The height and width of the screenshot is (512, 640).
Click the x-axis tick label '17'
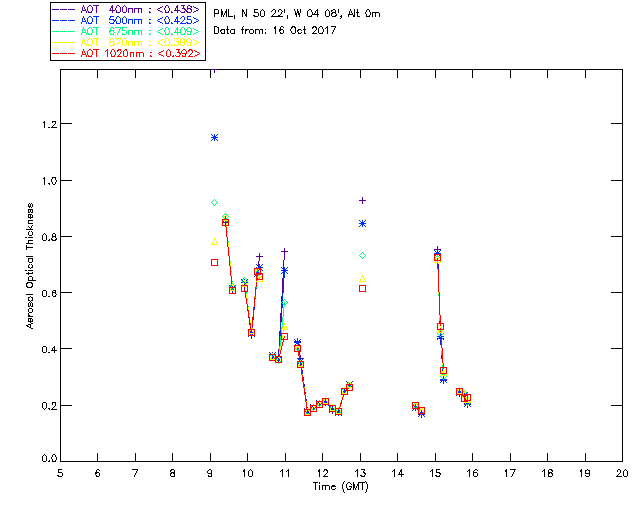510,473
